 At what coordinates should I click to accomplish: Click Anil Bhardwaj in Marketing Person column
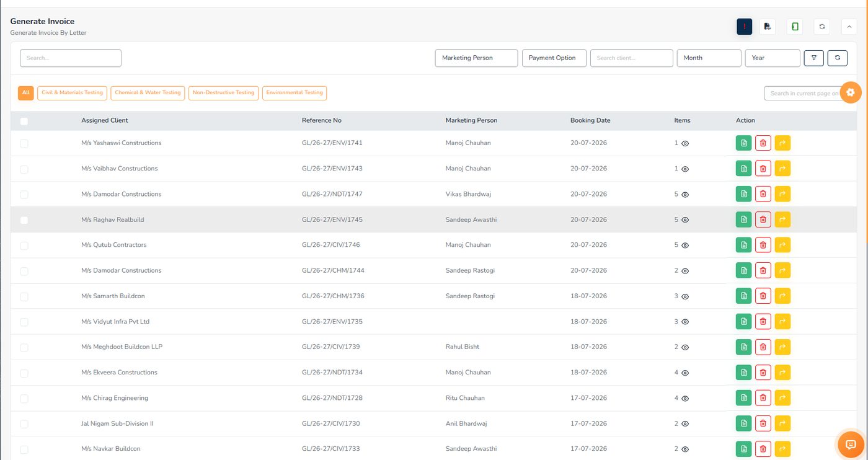(466, 423)
